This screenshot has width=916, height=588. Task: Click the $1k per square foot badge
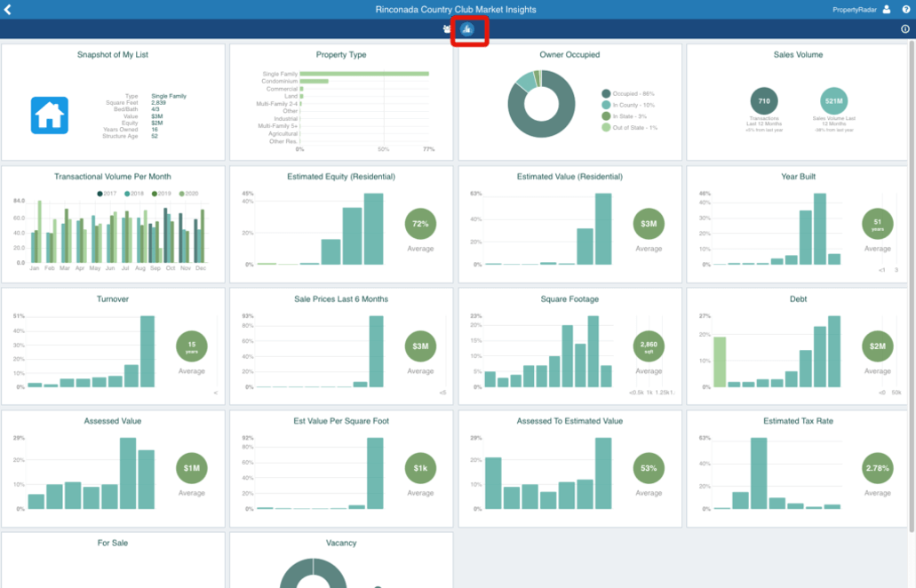pyautogui.click(x=420, y=468)
